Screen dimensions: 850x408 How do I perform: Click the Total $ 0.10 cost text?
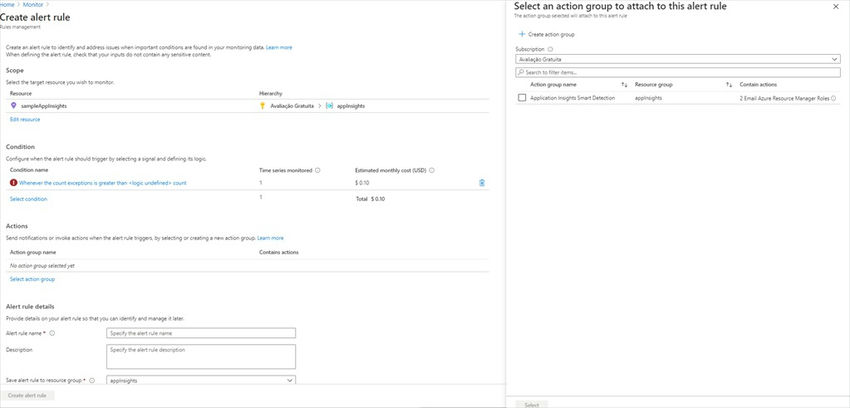(370, 199)
